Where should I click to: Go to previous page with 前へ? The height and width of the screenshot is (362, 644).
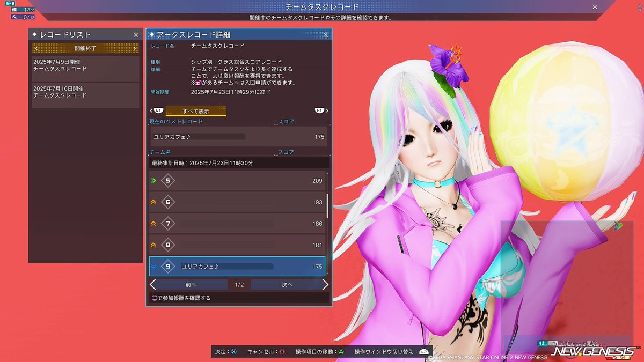coord(192,285)
